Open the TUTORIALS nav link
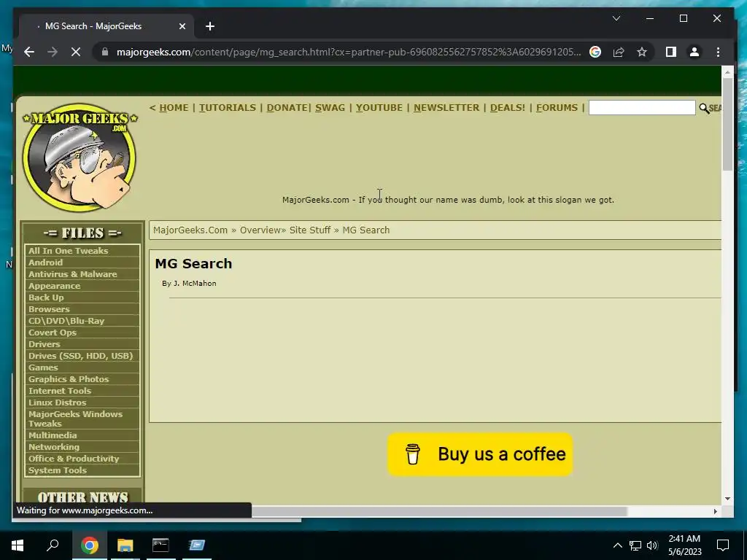747x560 pixels. [x=228, y=108]
